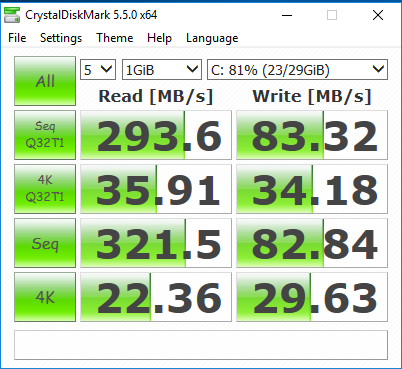
Task: Run all benchmarks with the All button
Action: tap(45, 81)
